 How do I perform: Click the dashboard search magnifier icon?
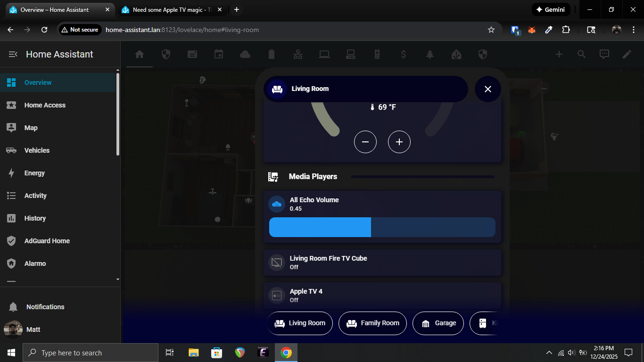pos(582,54)
